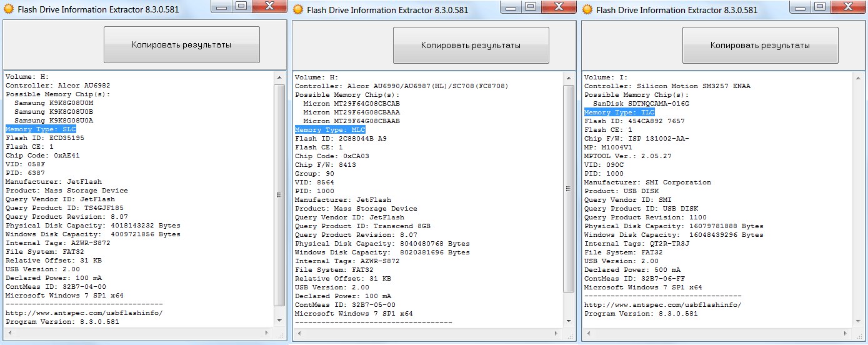Click the chip line Micron MT29F64G08CBCAB

point(352,102)
